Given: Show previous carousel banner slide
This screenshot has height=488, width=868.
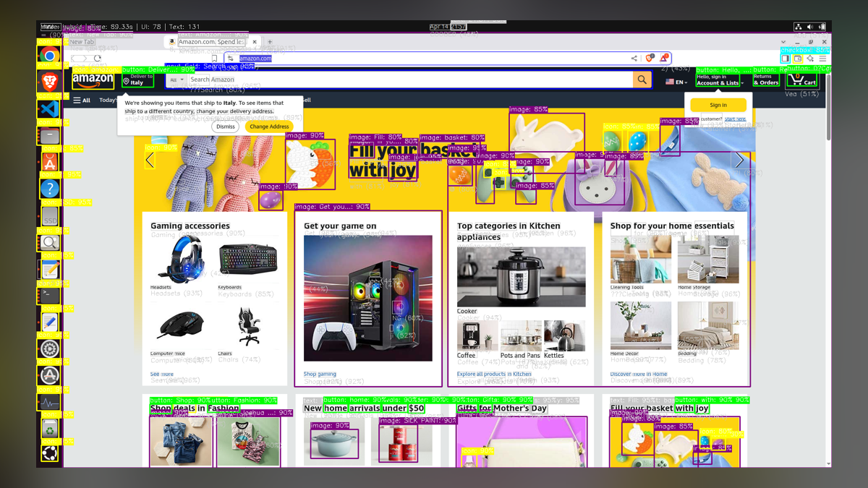Looking at the screenshot, I should (150, 160).
